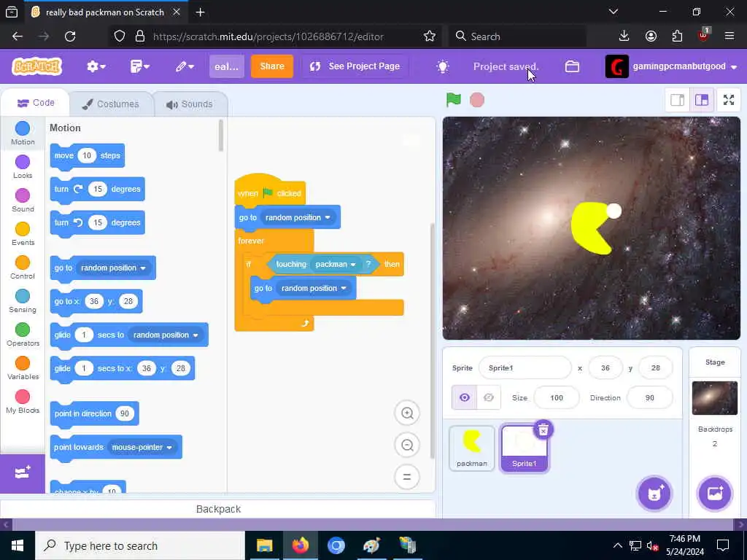
Task: Select the Events block category
Action: click(23, 234)
